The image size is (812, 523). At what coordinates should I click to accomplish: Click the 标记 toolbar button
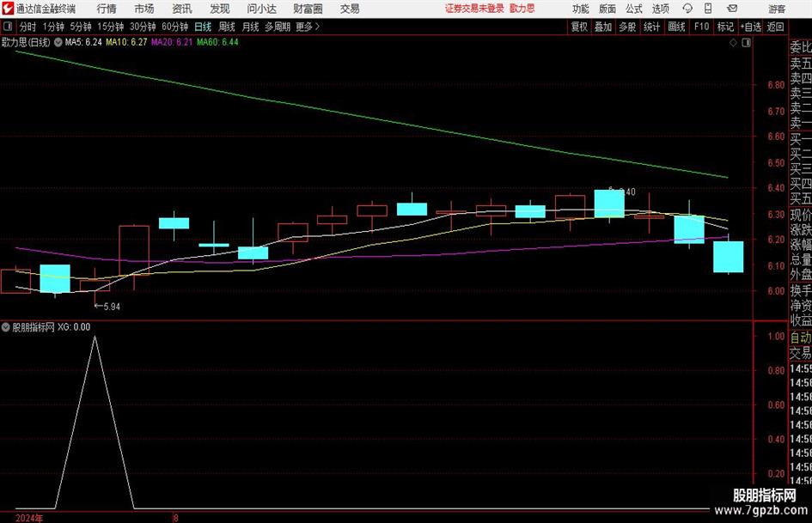725,27
